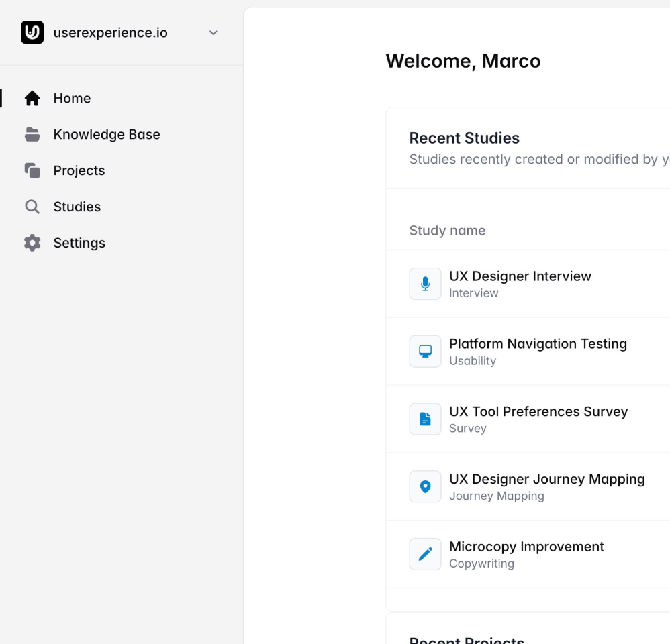Click the map pin icon for Journey Mapping
Image resolution: width=670 pixels, height=644 pixels.
click(425, 486)
